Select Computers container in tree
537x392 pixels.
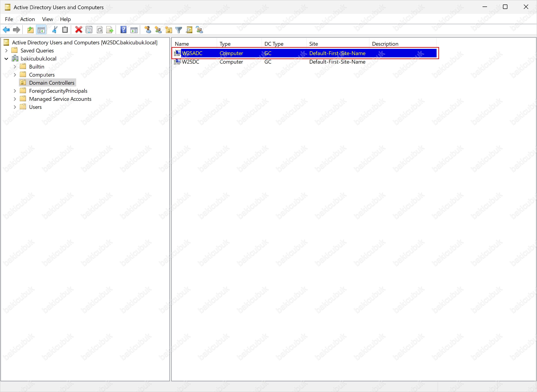click(x=42, y=75)
